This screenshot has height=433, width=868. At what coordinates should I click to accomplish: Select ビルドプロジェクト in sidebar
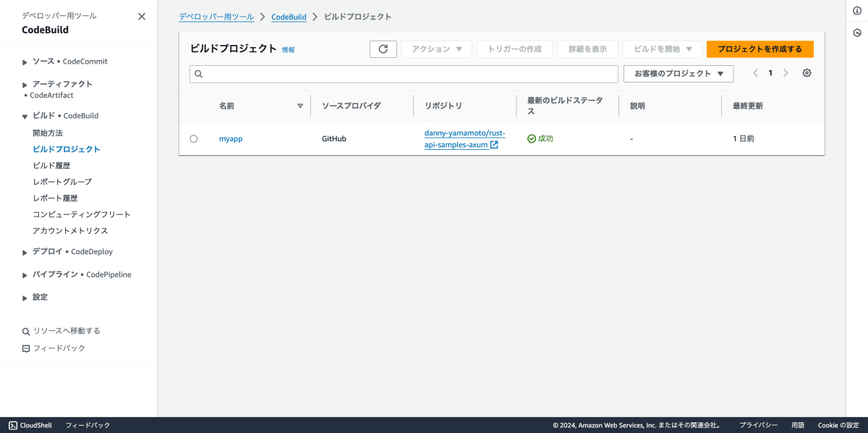67,149
